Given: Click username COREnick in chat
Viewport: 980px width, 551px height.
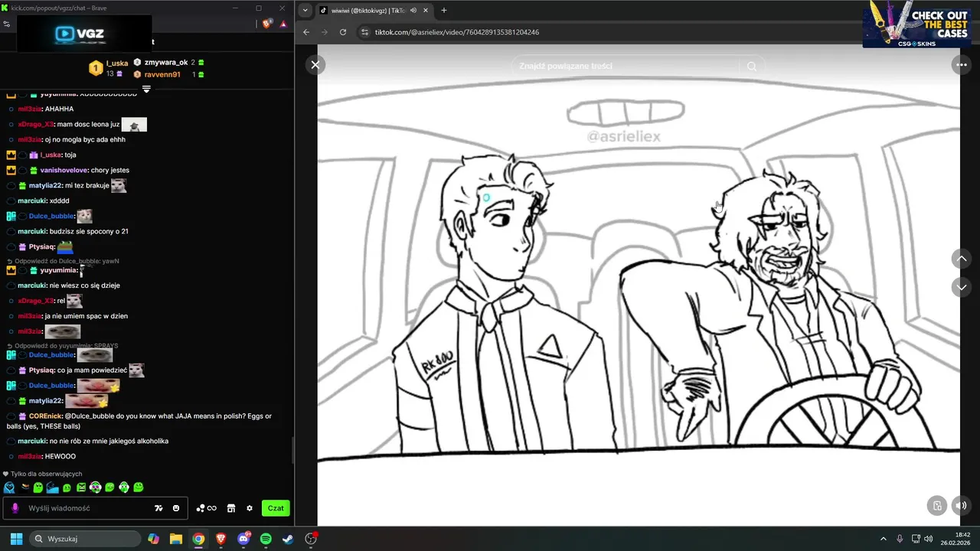Looking at the screenshot, I should click(45, 416).
